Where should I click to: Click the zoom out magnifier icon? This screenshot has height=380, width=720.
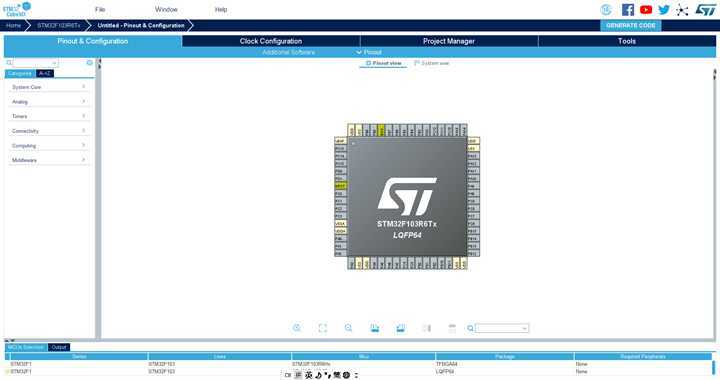(349, 328)
